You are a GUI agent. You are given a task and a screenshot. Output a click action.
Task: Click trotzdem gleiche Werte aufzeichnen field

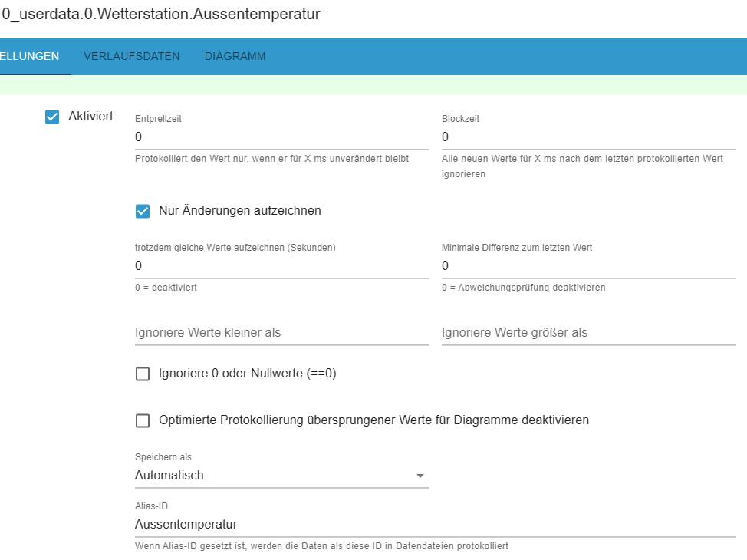coord(282,266)
